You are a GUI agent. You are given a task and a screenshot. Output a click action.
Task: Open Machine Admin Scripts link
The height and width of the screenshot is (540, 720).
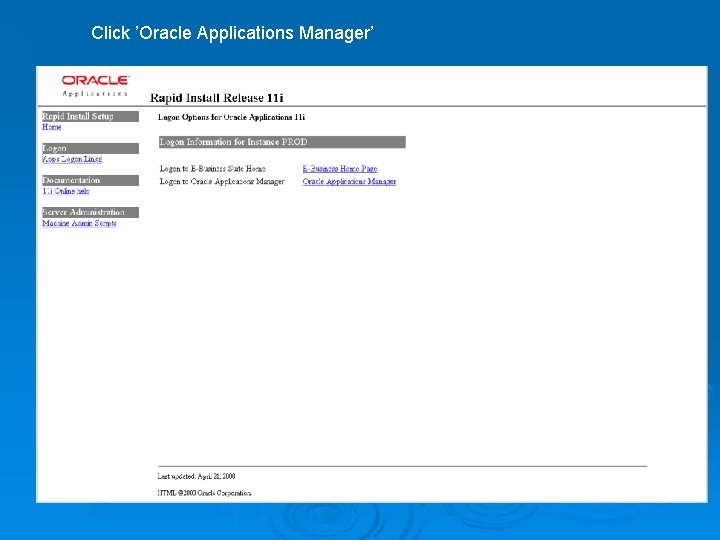79,223
